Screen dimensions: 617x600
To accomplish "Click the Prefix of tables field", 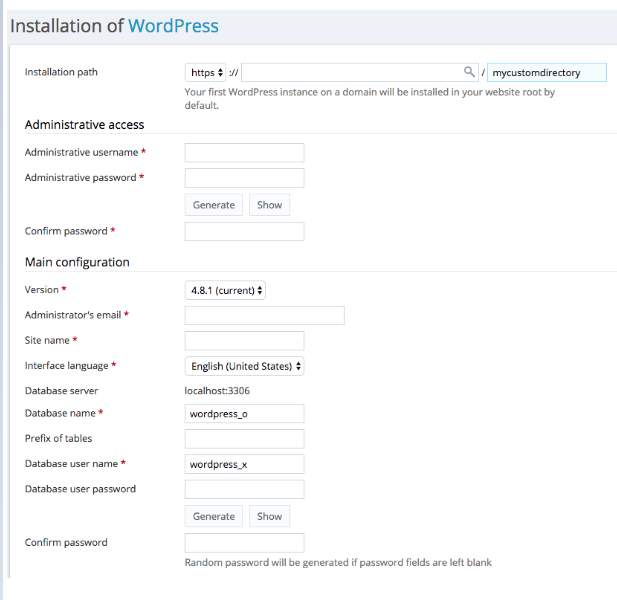I will [244, 439].
